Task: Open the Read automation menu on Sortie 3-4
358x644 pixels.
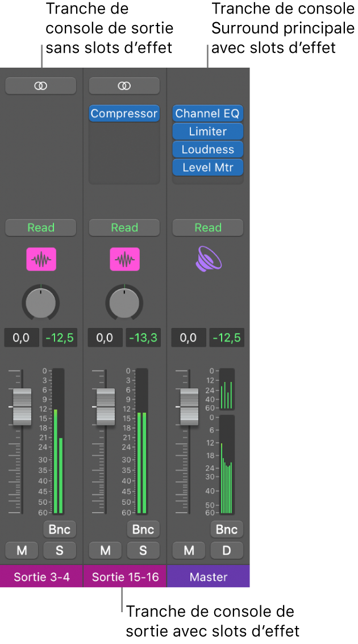Action: coord(41,227)
